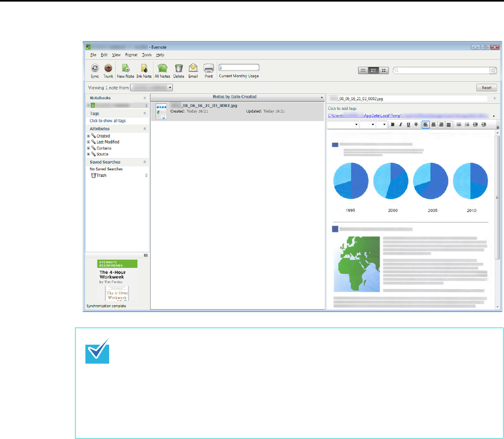This screenshot has height=439, width=504.
Task: Click the search input field
Action: coord(443,70)
